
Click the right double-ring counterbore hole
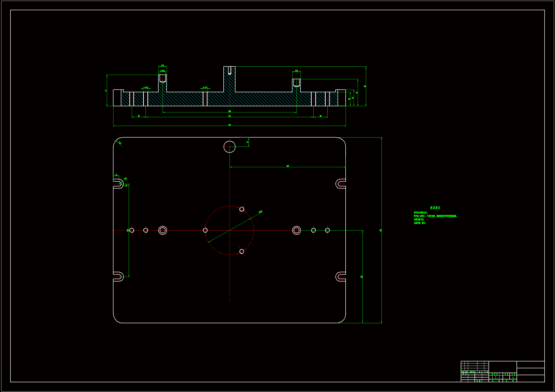pyautogui.click(x=296, y=230)
